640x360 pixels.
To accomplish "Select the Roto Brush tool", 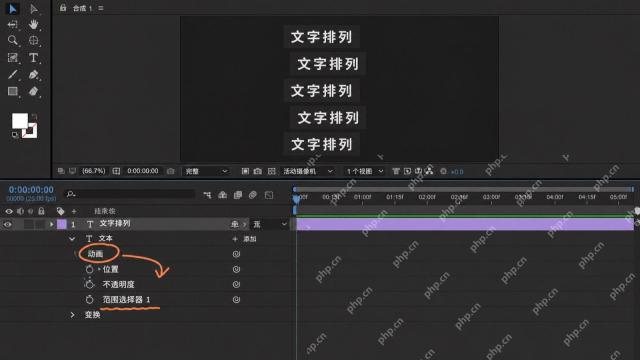I will pyautogui.click(x=13, y=58).
